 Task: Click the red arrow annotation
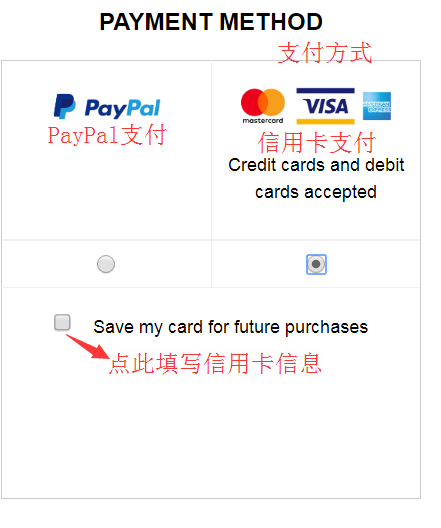click(x=88, y=346)
